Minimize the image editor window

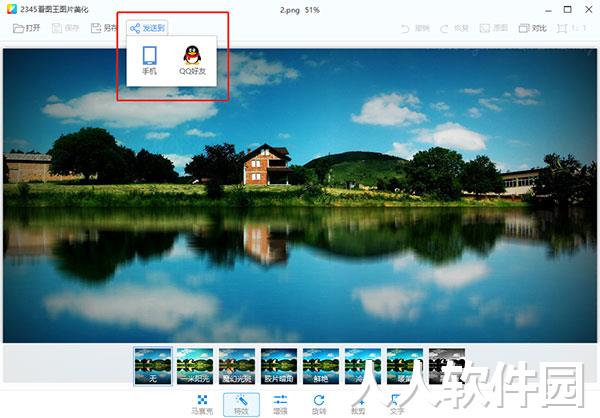pos(548,10)
